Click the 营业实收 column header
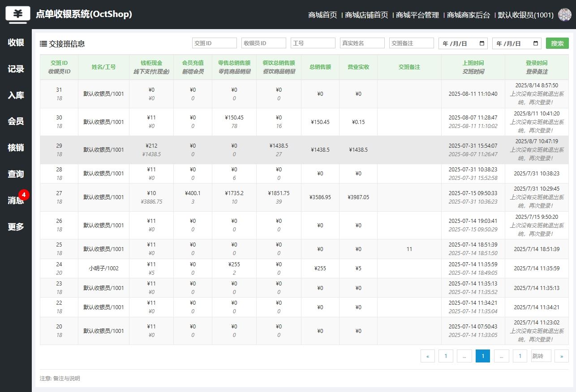 tap(358, 67)
